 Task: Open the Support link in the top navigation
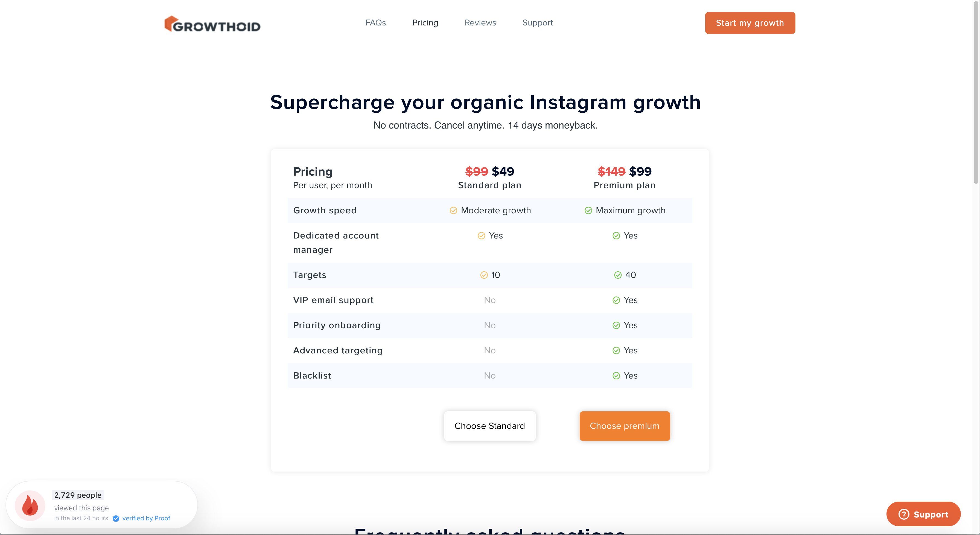[537, 23]
